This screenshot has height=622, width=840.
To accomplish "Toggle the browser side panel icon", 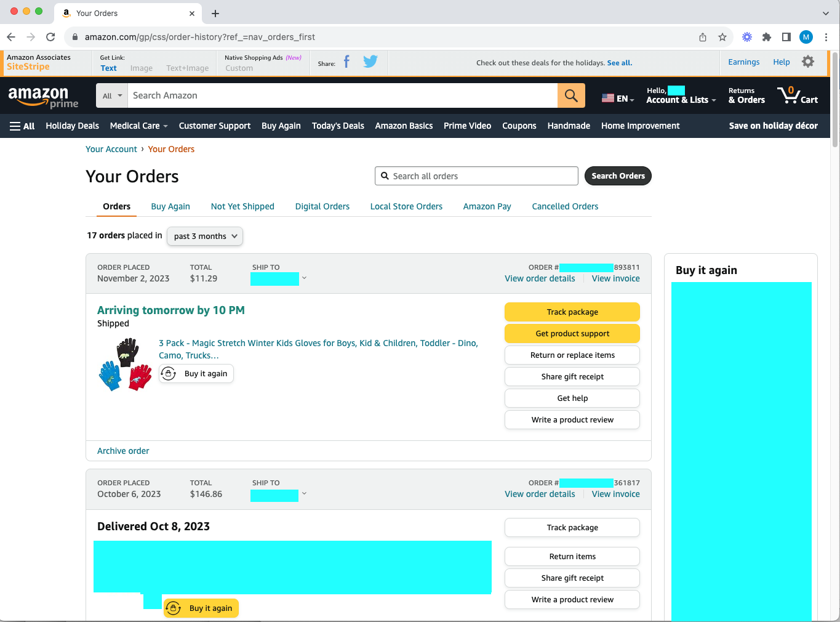I will coord(786,37).
